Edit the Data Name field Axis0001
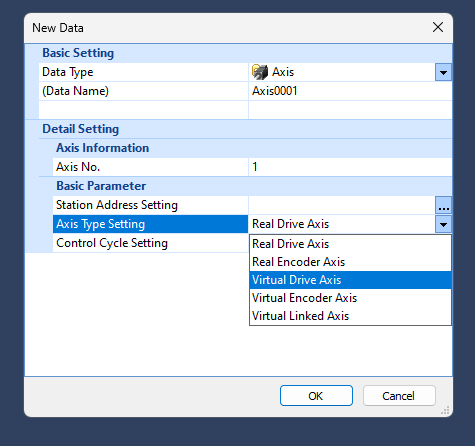The image size is (475, 446). 350,91
